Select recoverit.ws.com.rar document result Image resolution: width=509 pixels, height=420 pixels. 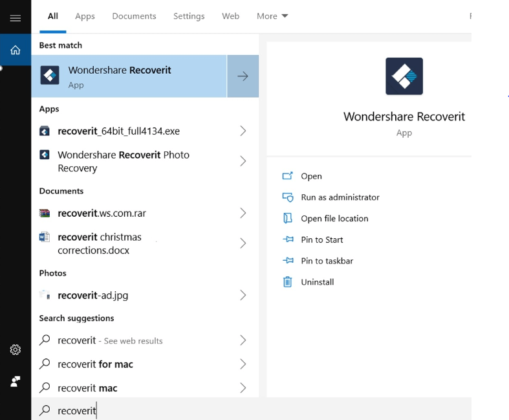(145, 213)
